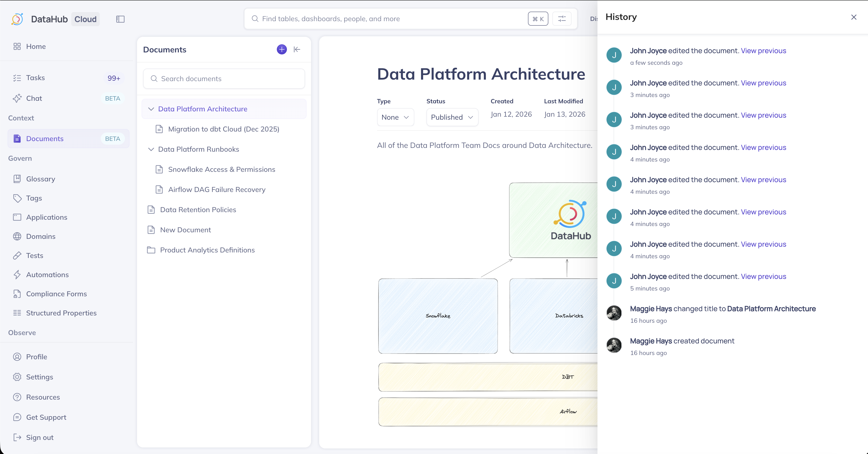Close the History panel
The image size is (868, 454).
pos(853,17)
